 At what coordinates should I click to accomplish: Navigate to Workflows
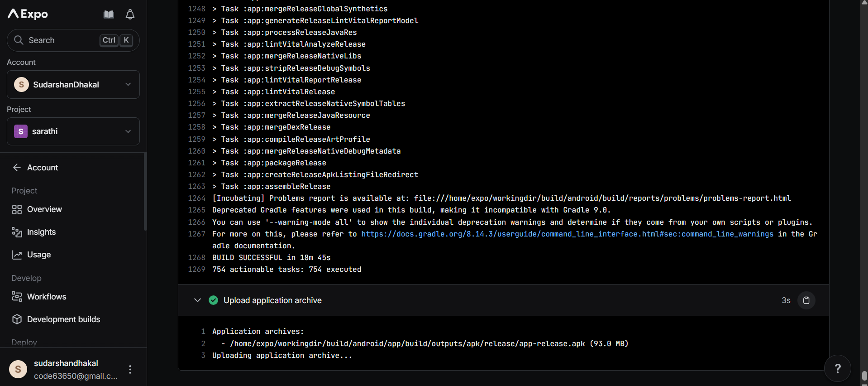tap(47, 297)
